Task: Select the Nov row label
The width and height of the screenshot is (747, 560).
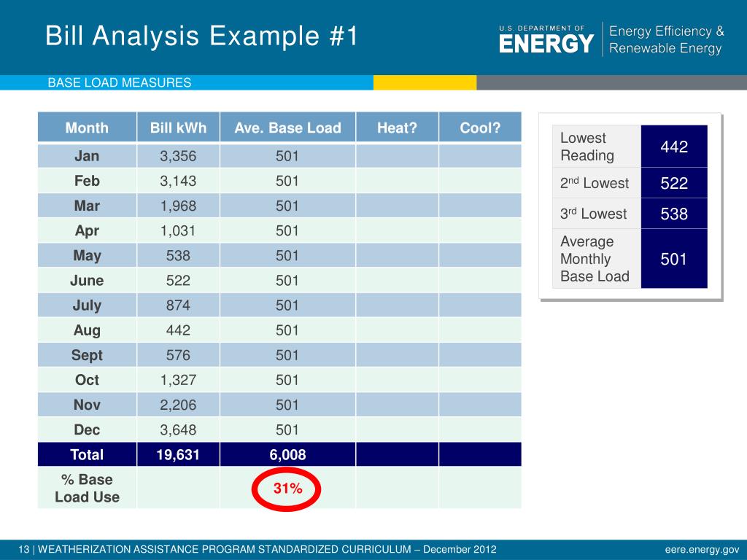Action: coord(87,405)
